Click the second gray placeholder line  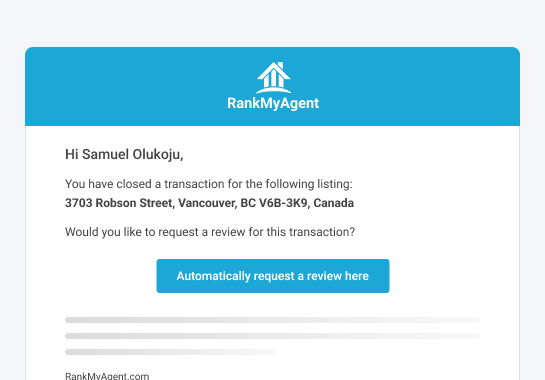[272, 336]
